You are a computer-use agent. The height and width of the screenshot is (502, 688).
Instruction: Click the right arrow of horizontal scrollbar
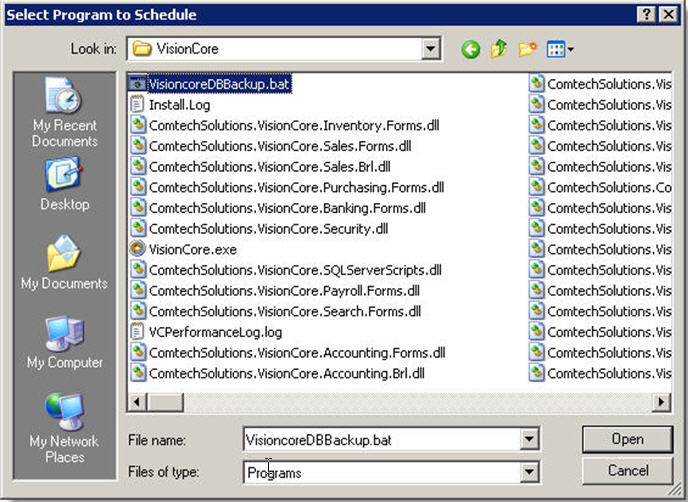click(x=661, y=402)
